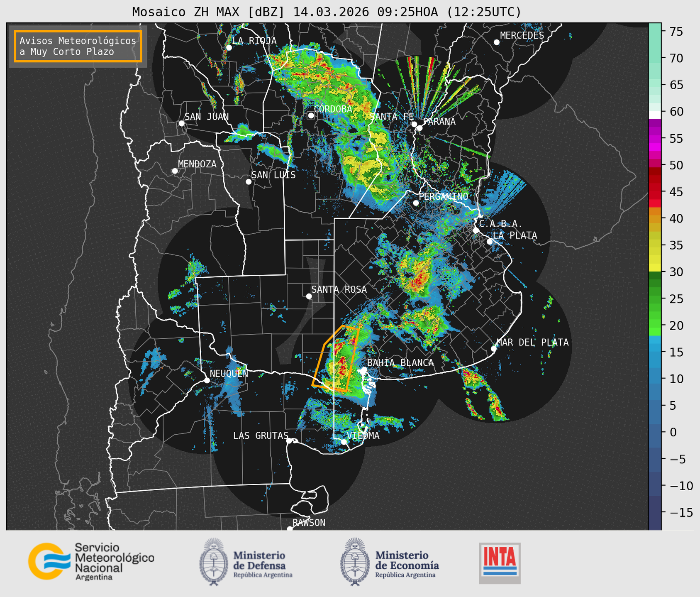Click the INTA logo
700x597 pixels.
500,563
